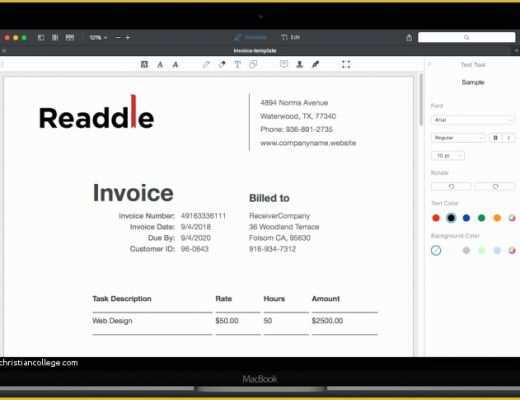Pick the blue text color

466,218
